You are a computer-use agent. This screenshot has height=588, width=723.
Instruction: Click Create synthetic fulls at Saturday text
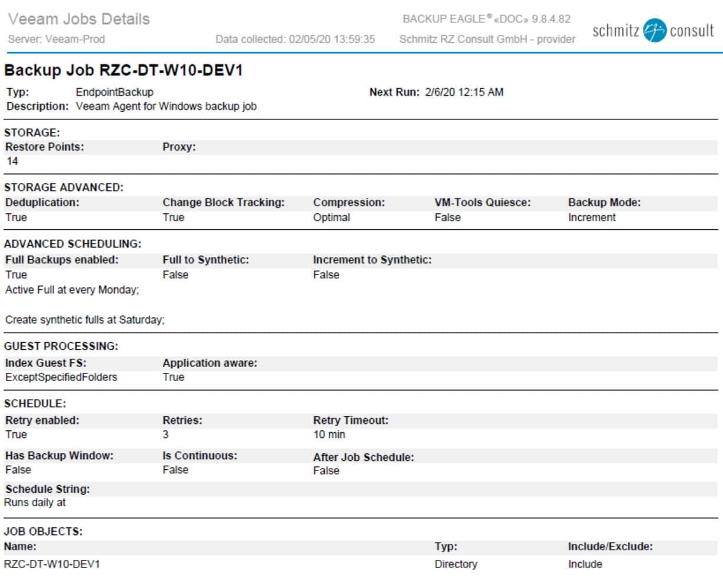pos(85,320)
